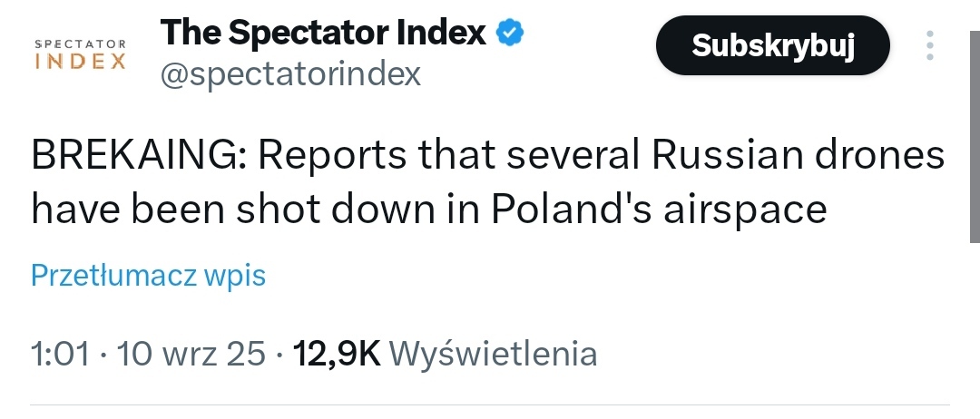Open the @spectatorindex handle
980x419 pixels.
click(x=290, y=74)
